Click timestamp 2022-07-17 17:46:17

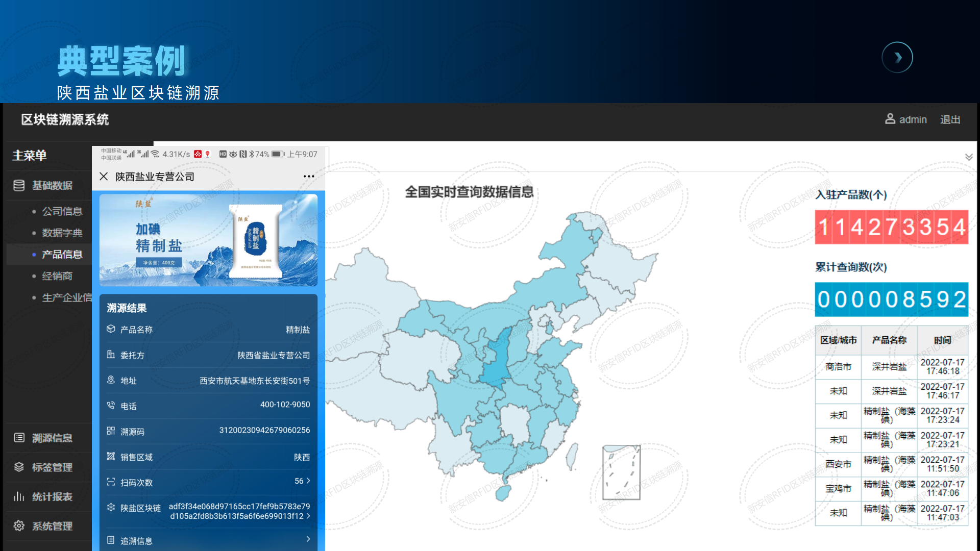tap(942, 391)
